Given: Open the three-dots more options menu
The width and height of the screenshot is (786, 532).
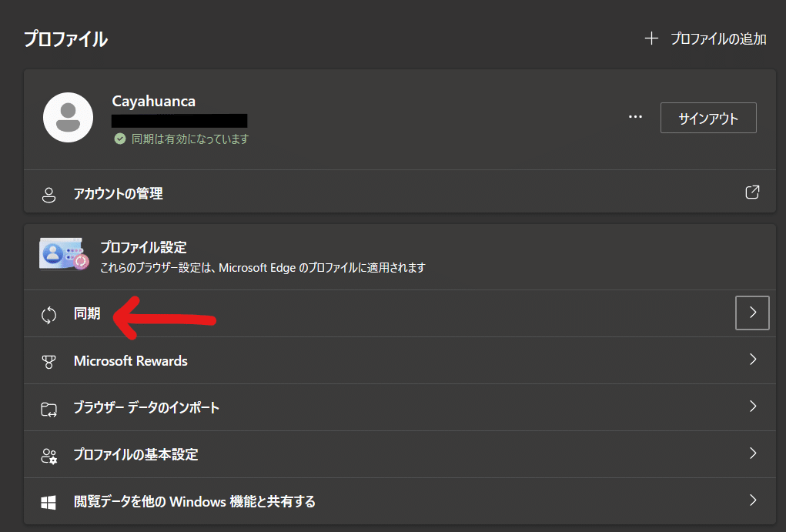Looking at the screenshot, I should 635,117.
